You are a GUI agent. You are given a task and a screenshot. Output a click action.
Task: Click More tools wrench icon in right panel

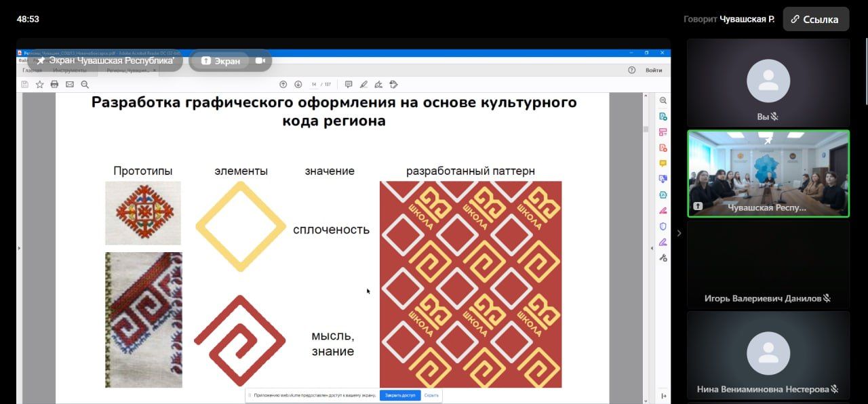663,258
